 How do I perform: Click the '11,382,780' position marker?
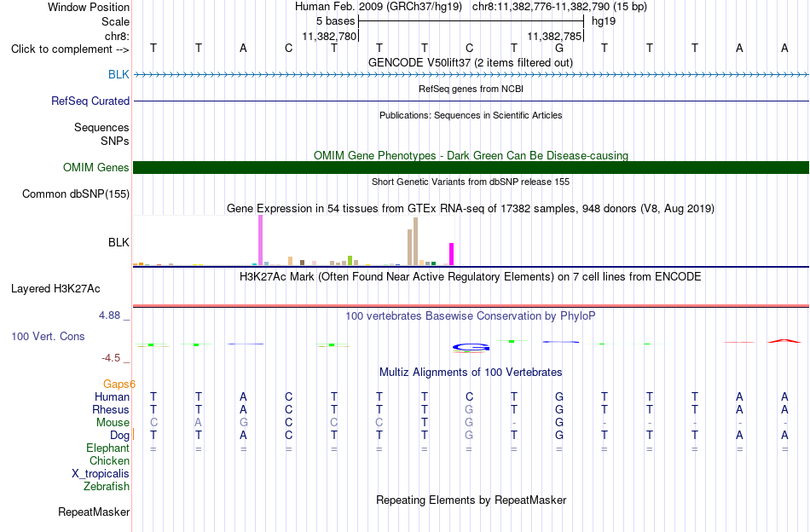tap(329, 36)
